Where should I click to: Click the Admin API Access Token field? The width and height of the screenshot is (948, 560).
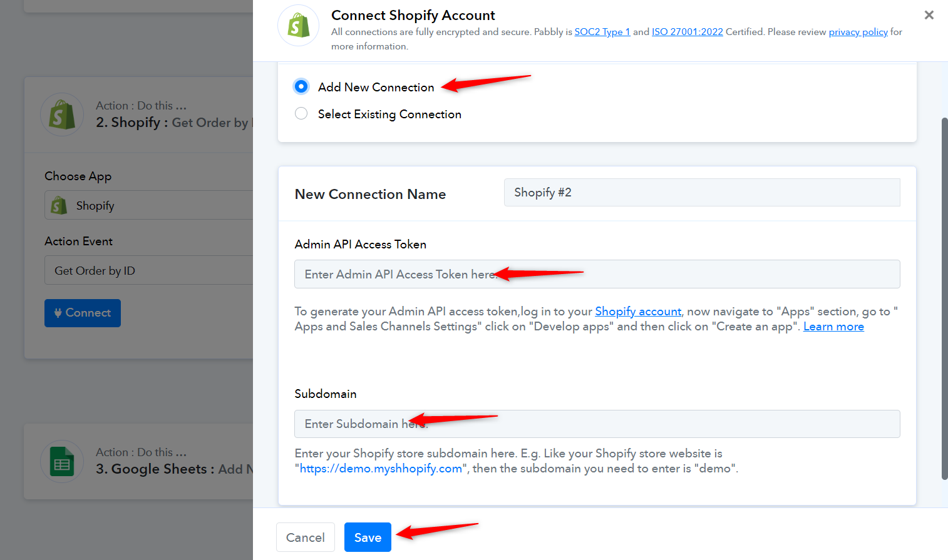point(597,274)
